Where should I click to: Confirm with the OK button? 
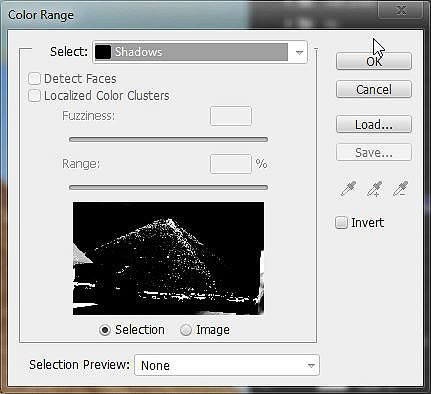click(374, 61)
